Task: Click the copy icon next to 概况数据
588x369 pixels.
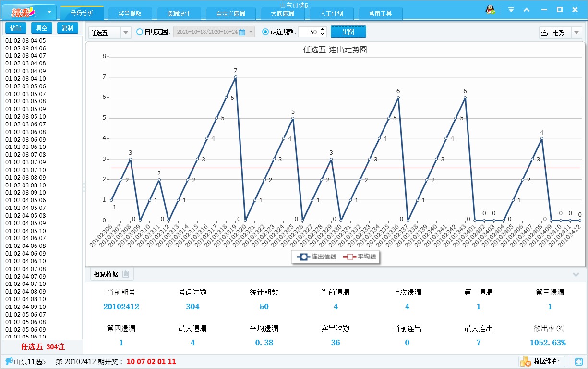Action: point(126,273)
